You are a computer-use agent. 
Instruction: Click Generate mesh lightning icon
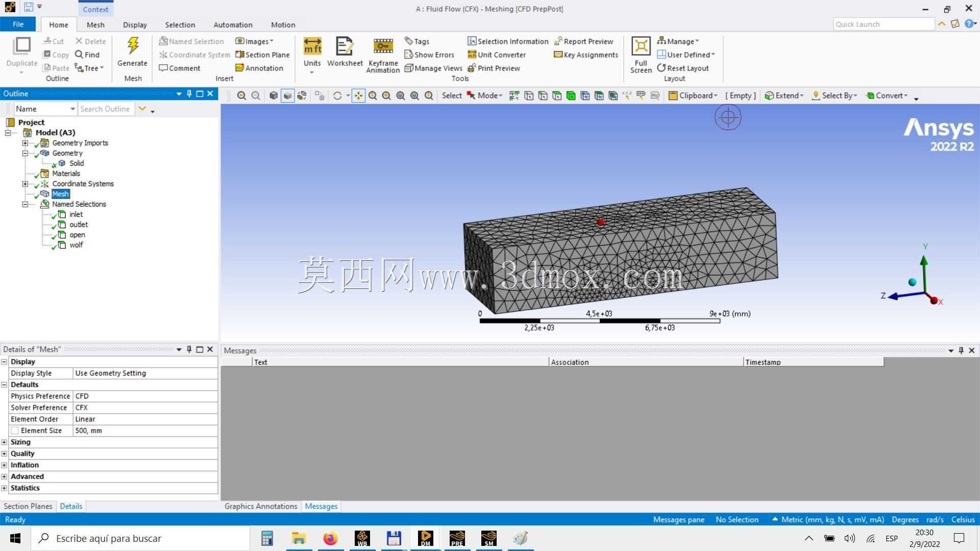click(133, 45)
